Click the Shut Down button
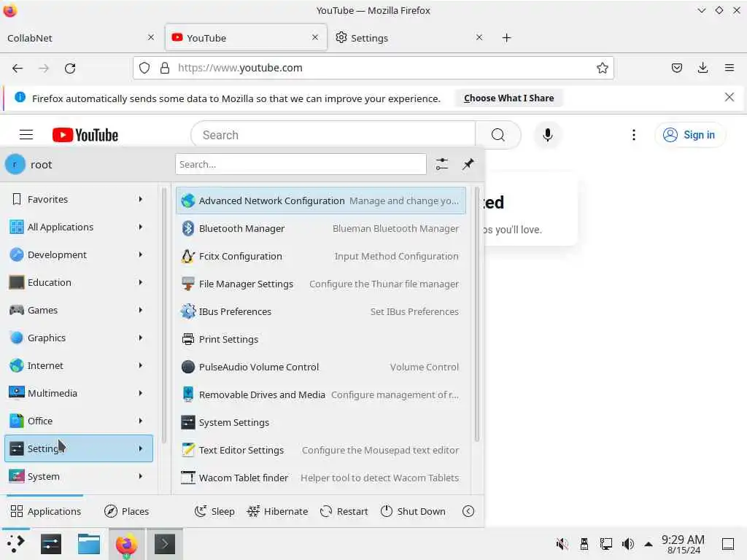 413,511
